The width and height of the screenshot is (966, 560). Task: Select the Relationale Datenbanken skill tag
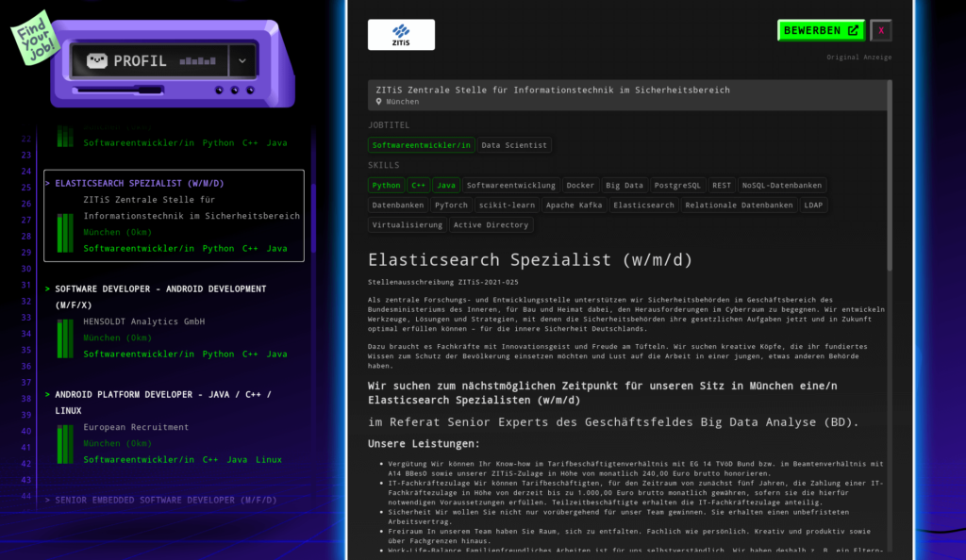coord(739,205)
